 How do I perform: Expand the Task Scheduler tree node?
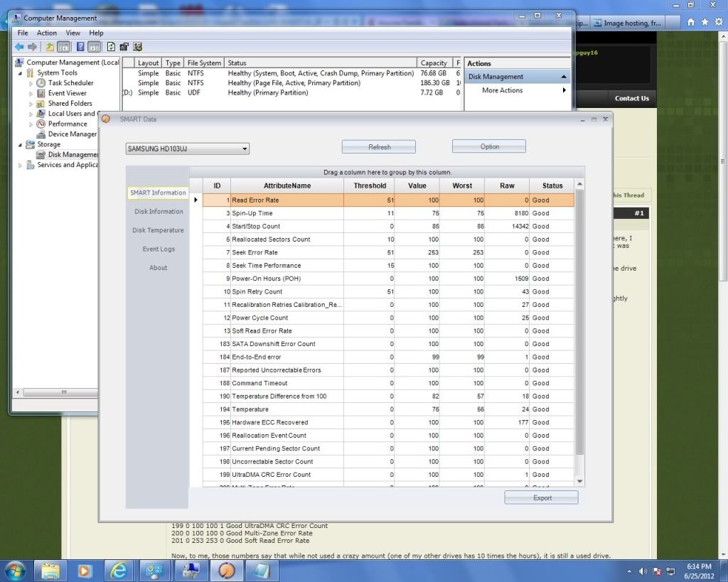tap(31, 84)
